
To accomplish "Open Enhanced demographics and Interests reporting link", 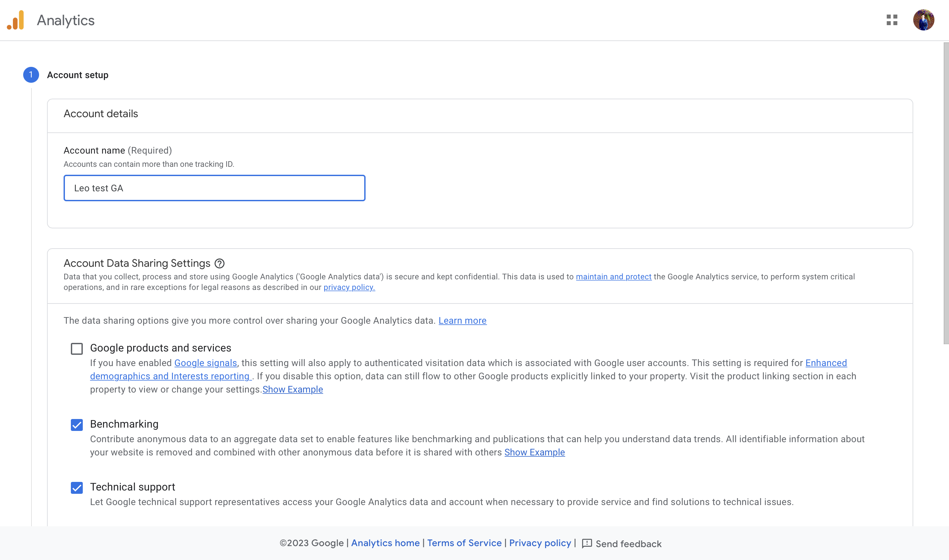I will click(170, 376).
